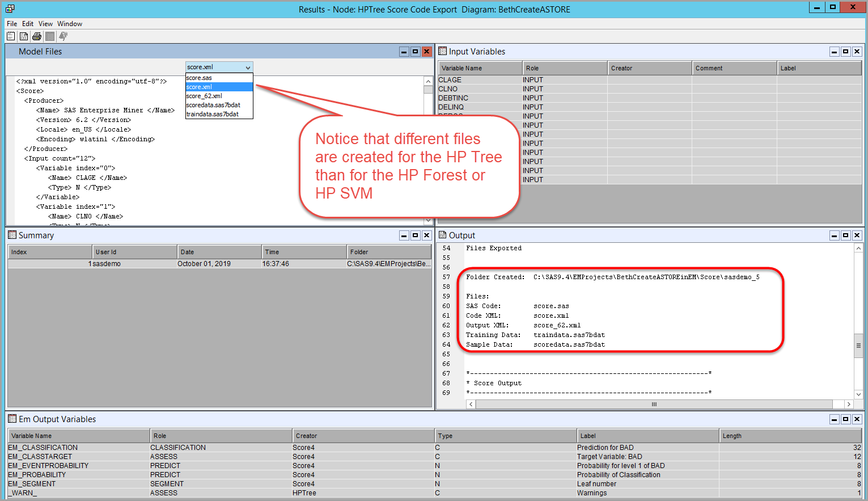Click the application icon in the title bar
This screenshot has height=501, width=868.
tap(10, 9)
